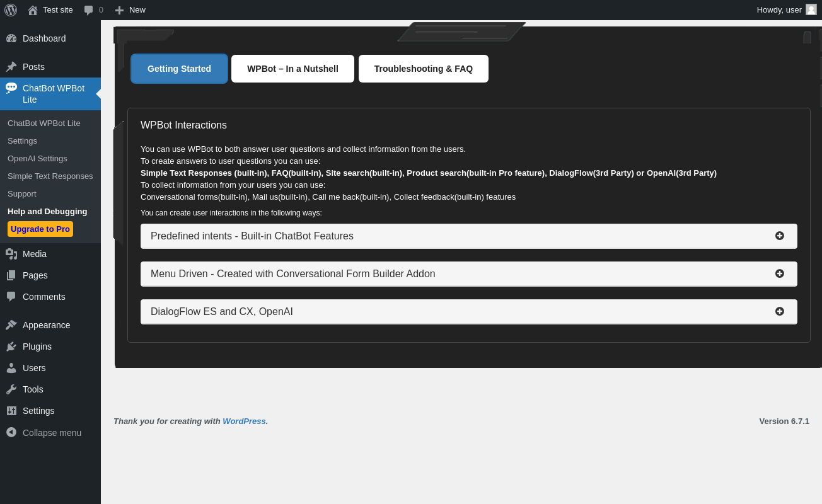Open the Howdy, user account menu
The width and height of the screenshot is (822, 504).
pyautogui.click(x=787, y=10)
